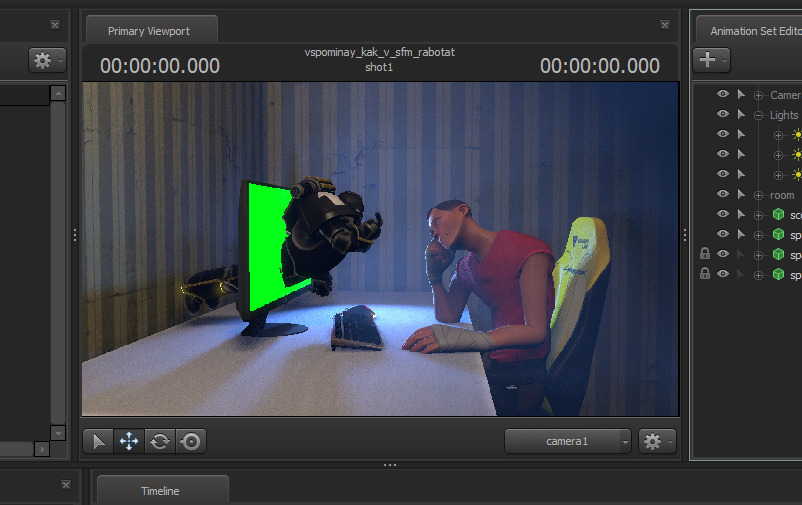The width and height of the screenshot is (802, 505).
Task: Open the viewport settings gear beside camera1
Action: tap(657, 441)
